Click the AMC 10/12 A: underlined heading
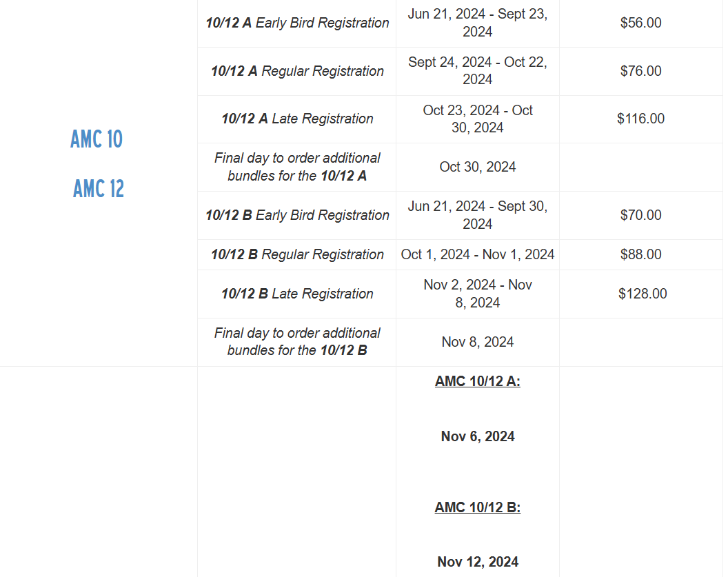Screen dimensions: 728x577 click(x=477, y=382)
